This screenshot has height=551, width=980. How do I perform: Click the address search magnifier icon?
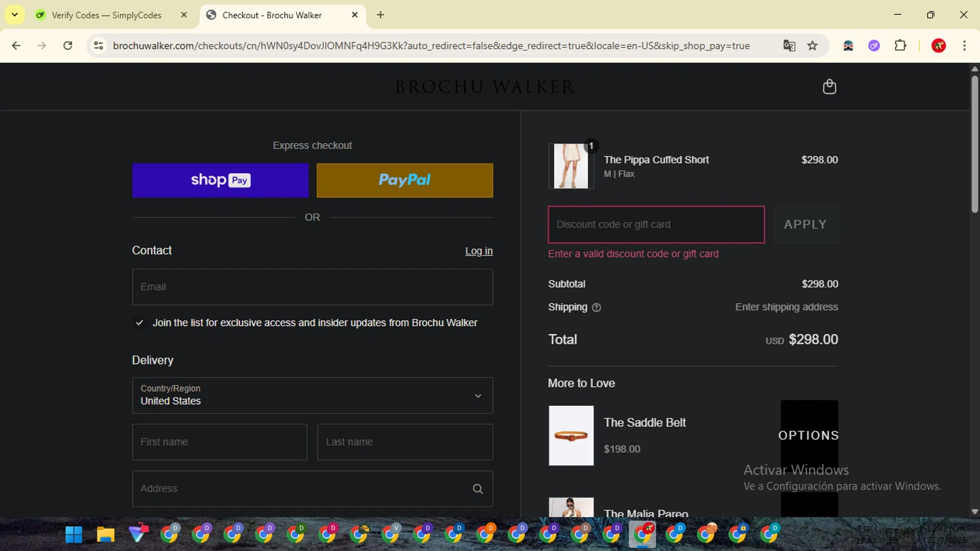coord(478,489)
